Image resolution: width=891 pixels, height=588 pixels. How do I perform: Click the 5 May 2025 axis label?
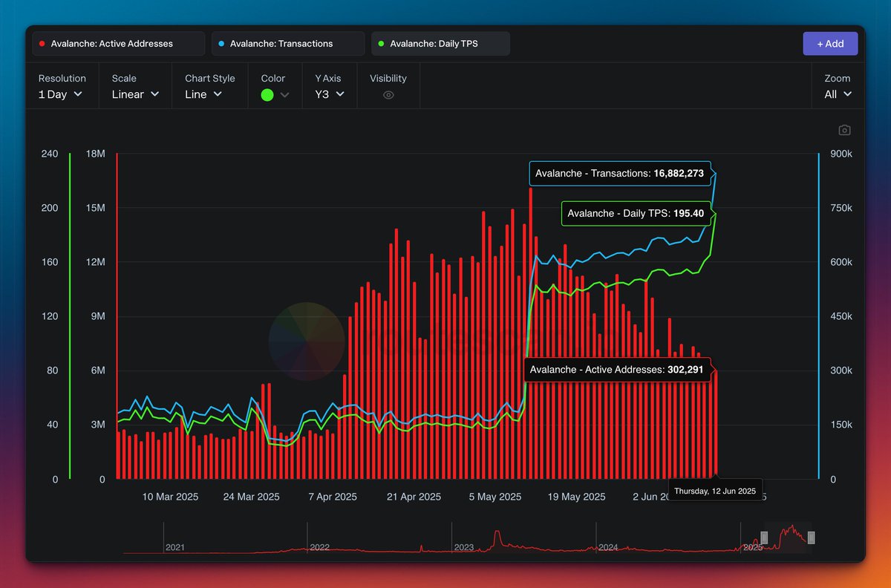pos(495,497)
